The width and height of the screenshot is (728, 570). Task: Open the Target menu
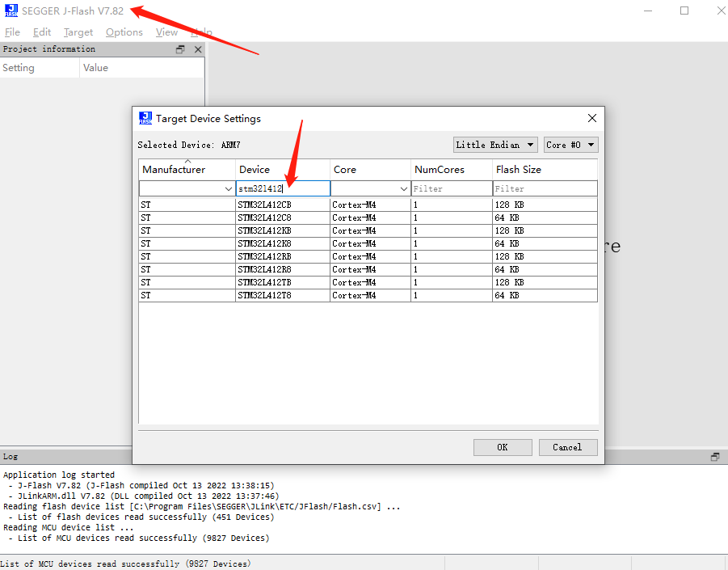tap(78, 32)
